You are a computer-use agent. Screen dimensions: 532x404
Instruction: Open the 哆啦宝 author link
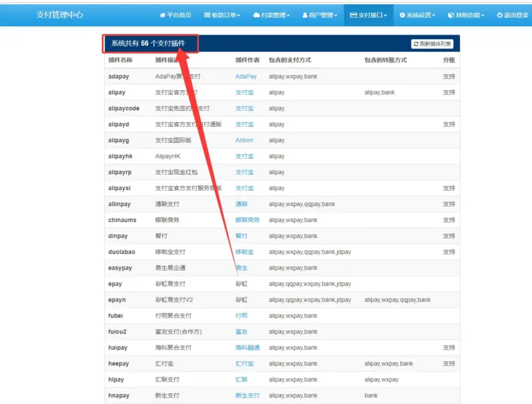[244, 252]
